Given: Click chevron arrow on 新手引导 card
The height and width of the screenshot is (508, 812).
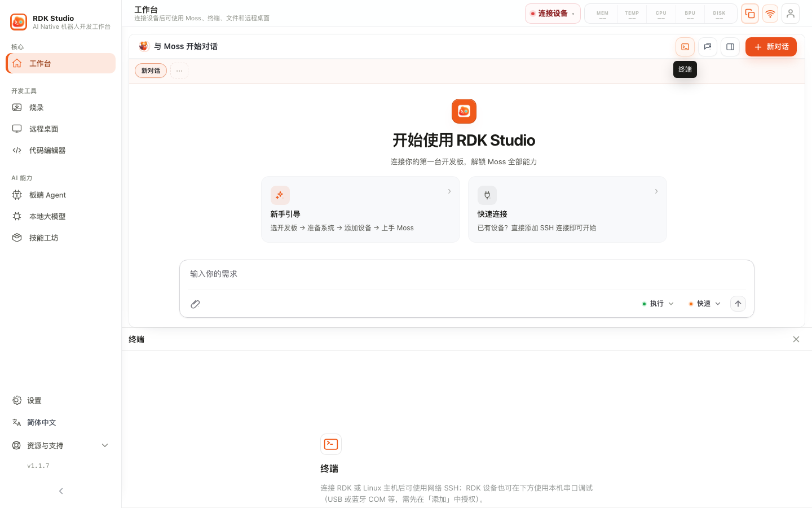Looking at the screenshot, I should coord(449,191).
